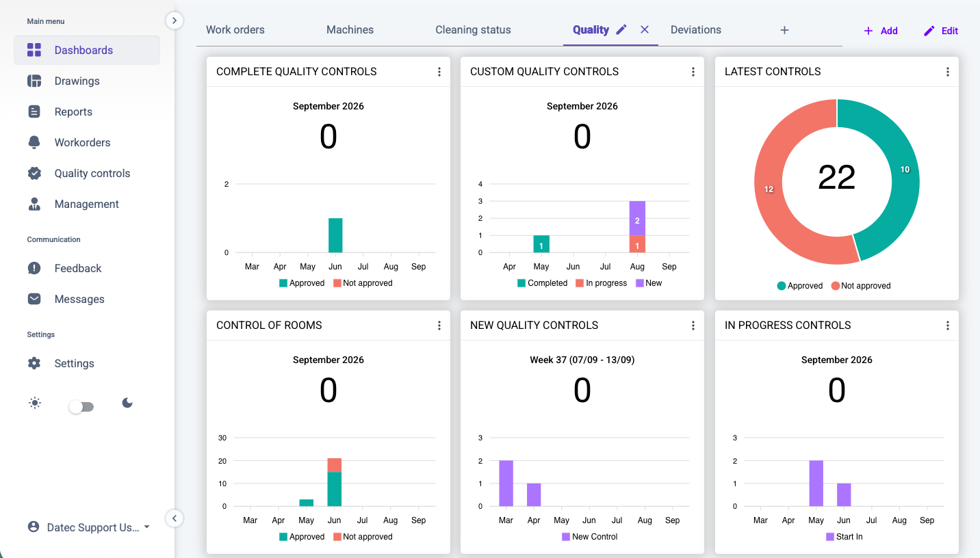Open Latest Controls options menu
This screenshot has height=558, width=980.
(948, 72)
